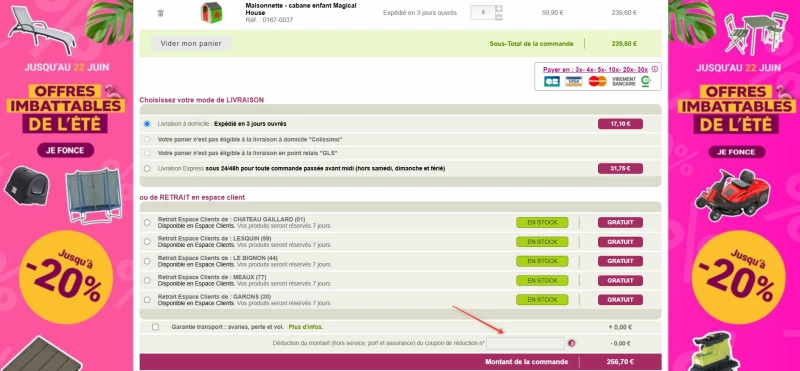Delete the Maisonnette item with trash icon
Screen dimensions: 800x371
(x=161, y=13)
